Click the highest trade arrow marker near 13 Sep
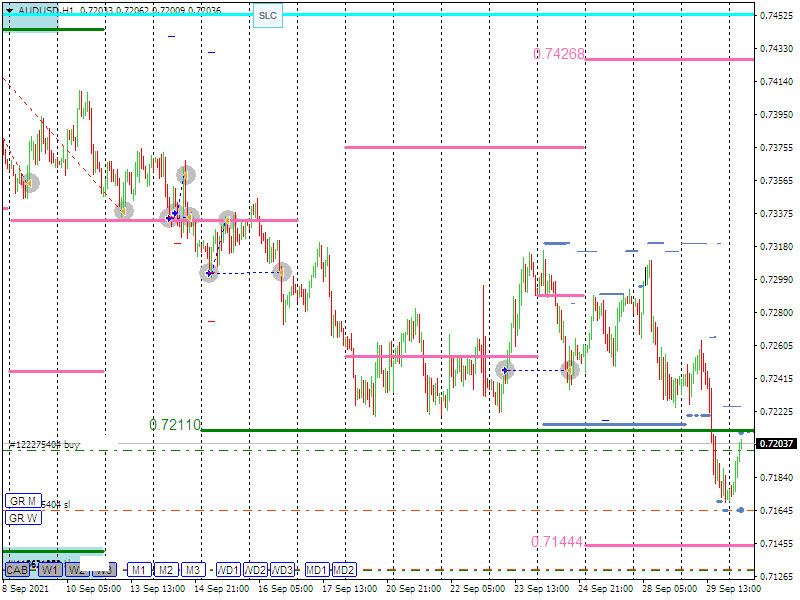 click(186, 175)
